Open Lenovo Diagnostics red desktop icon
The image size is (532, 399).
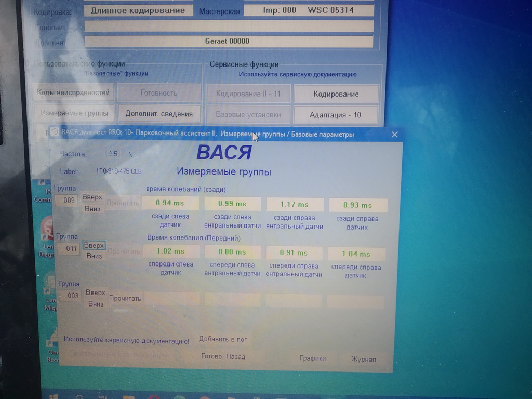click(x=48, y=229)
